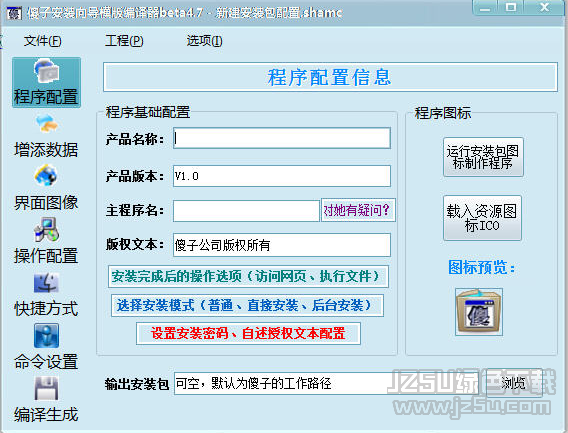Click the 图标预览: label

click(x=481, y=267)
